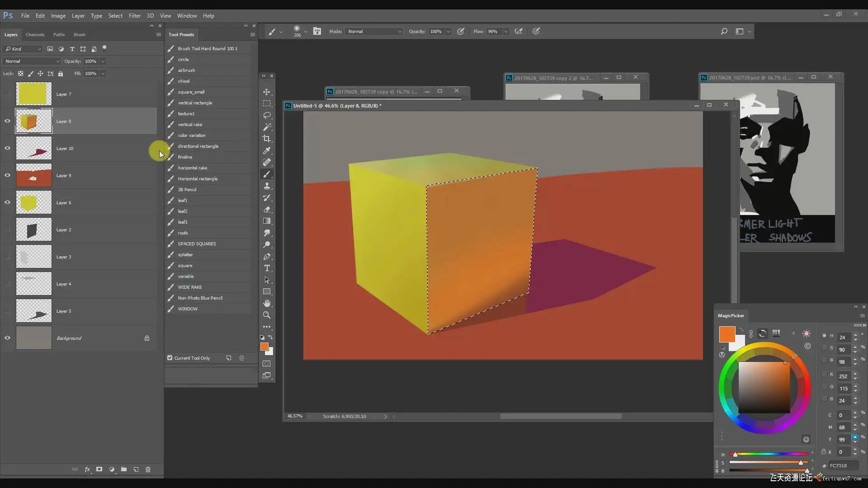Select the Type tool

[267, 268]
